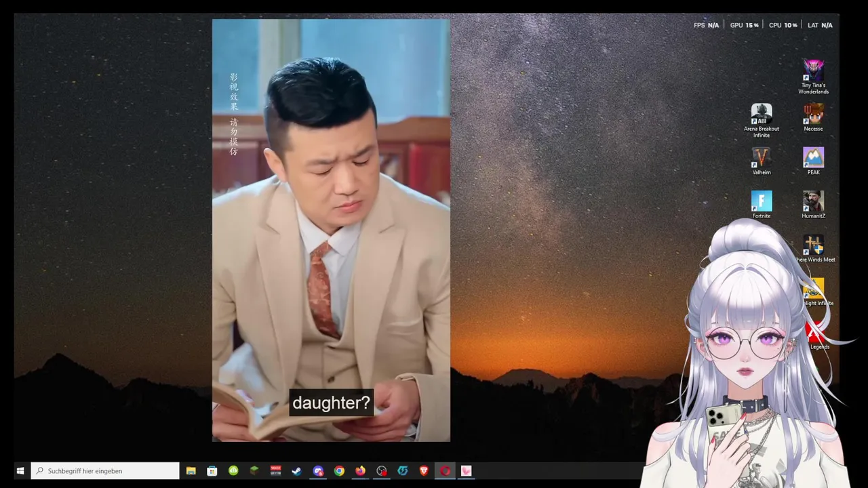Viewport: 868px width, 488px height.
Task: Click the GPU 15% overlay readout
Action: pos(744,25)
